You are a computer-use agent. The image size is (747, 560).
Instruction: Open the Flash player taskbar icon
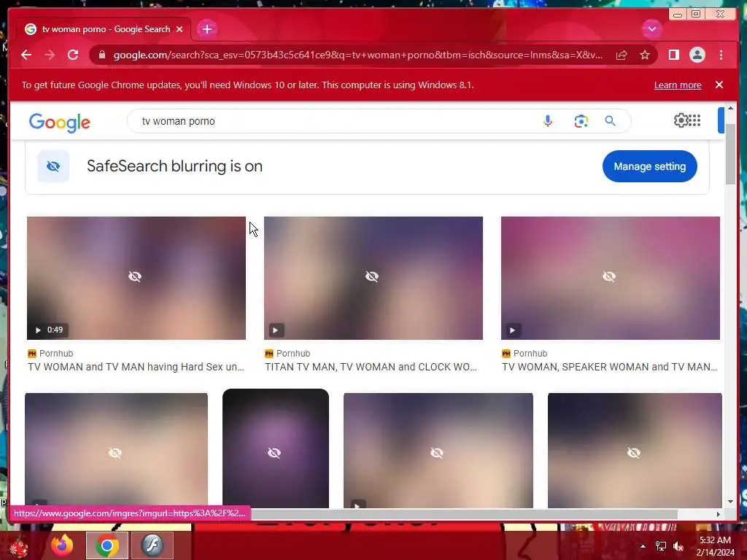coord(152,545)
